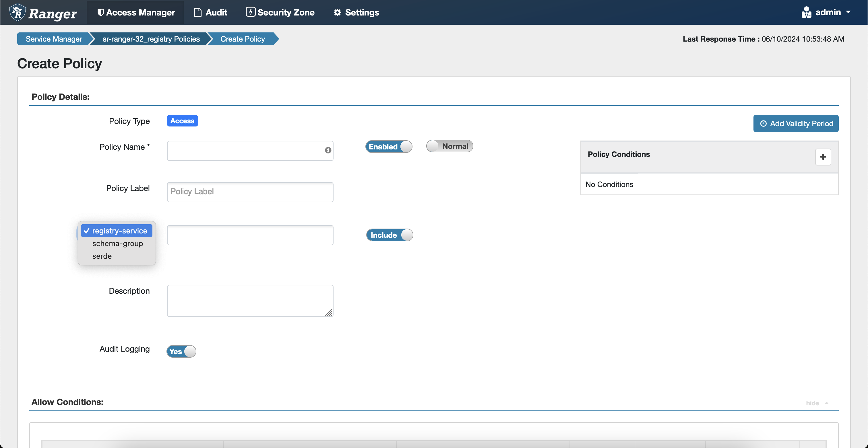
Task: Choose serde from the open dropdown list
Action: click(102, 256)
